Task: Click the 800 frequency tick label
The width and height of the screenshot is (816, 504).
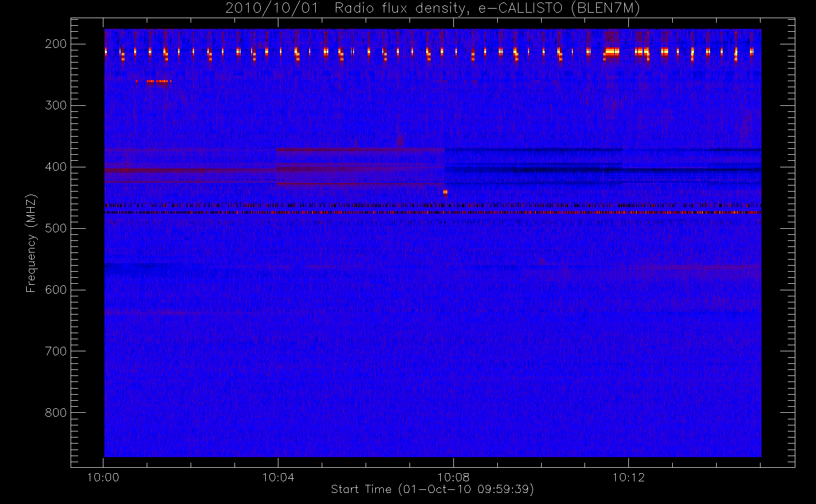Action: coord(55,413)
